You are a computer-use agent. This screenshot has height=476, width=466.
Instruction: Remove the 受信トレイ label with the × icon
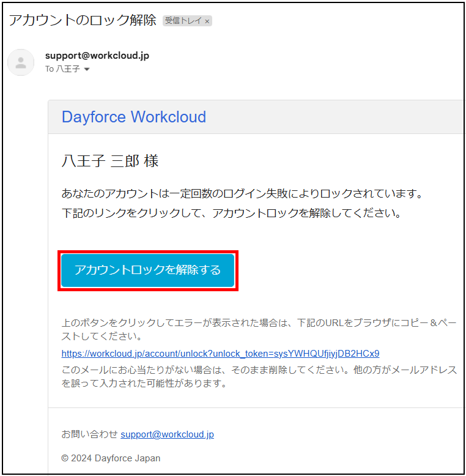tap(207, 21)
